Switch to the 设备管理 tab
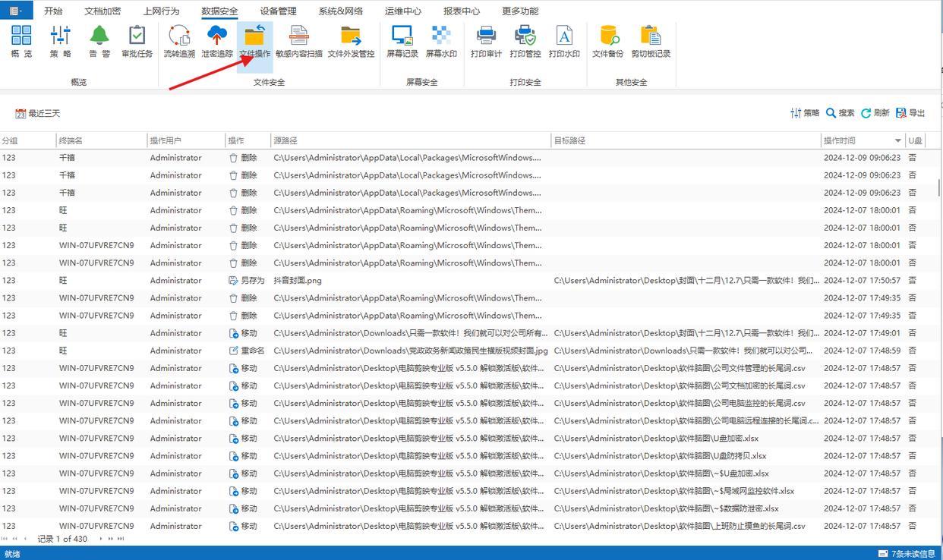Screen dimensions: 943x560 [x=278, y=11]
